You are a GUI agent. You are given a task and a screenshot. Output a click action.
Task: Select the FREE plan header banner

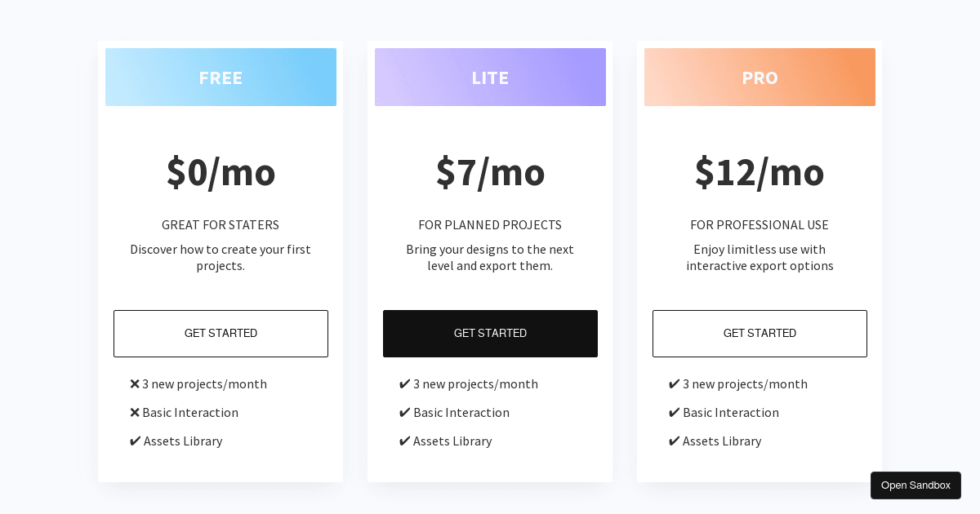(x=220, y=77)
